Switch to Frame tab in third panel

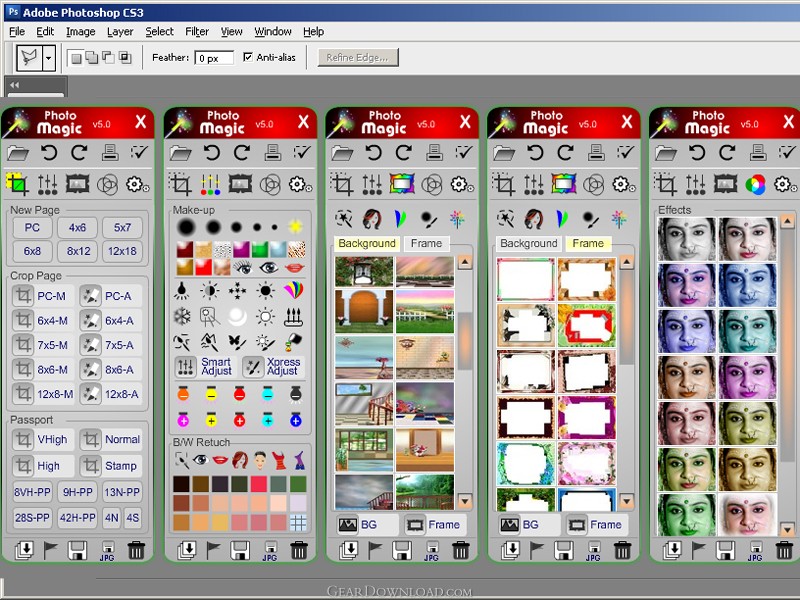(x=427, y=243)
